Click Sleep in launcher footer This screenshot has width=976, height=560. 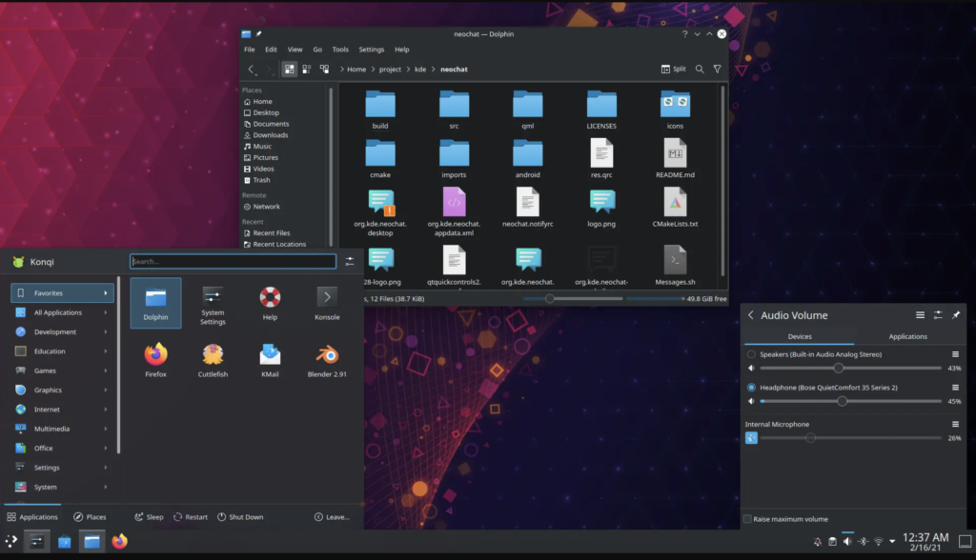click(x=150, y=517)
